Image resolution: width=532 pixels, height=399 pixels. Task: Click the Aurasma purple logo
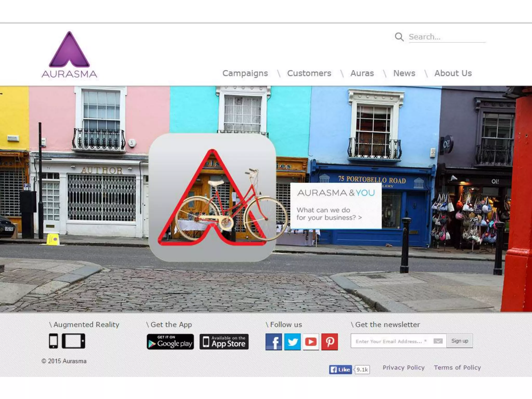point(69,55)
